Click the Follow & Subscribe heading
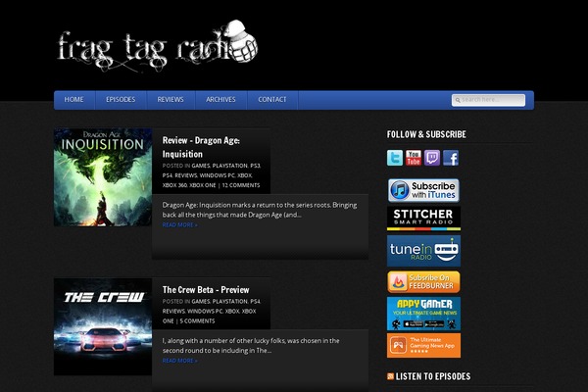Viewport: 588px width, 392px height. coord(426,134)
